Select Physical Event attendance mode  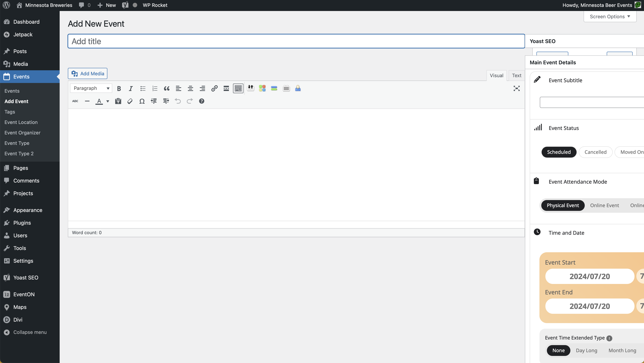(x=563, y=205)
